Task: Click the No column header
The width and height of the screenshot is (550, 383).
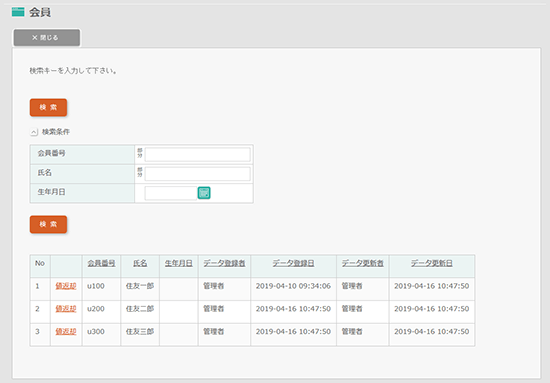Action: pos(40,263)
